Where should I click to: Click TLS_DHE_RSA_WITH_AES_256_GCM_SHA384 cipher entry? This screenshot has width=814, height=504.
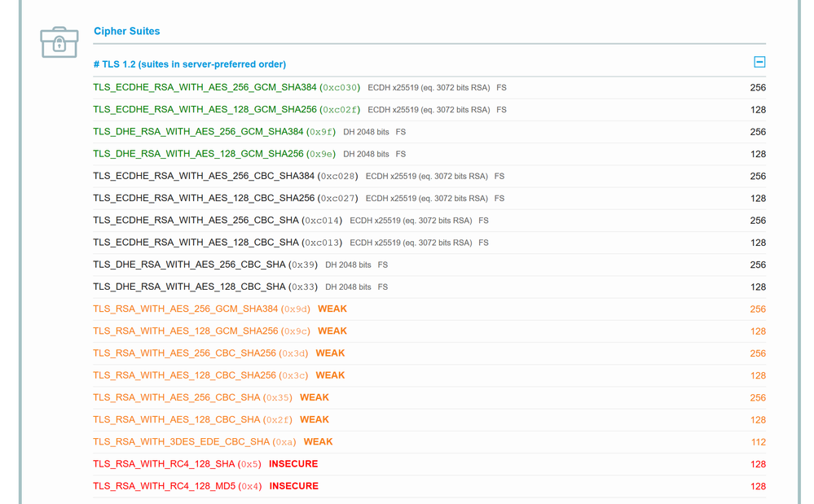click(x=198, y=131)
